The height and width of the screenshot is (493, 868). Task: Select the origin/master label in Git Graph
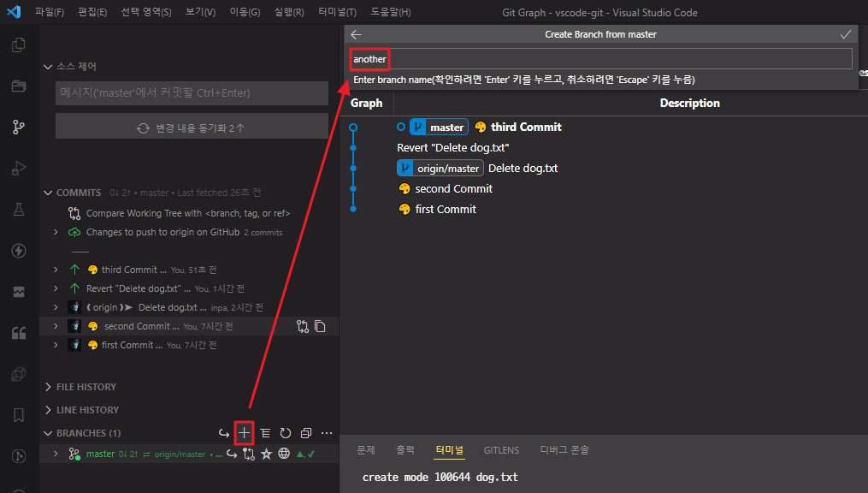pos(440,169)
